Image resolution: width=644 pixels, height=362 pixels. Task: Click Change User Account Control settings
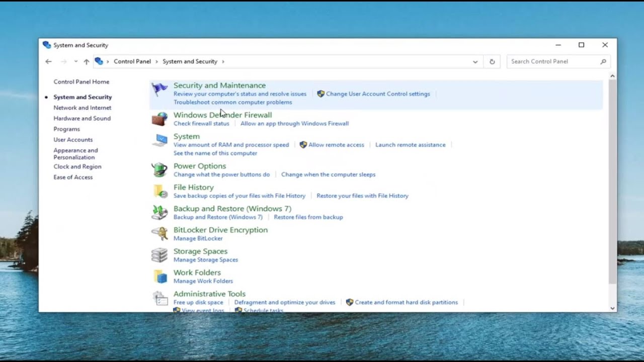(378, 94)
